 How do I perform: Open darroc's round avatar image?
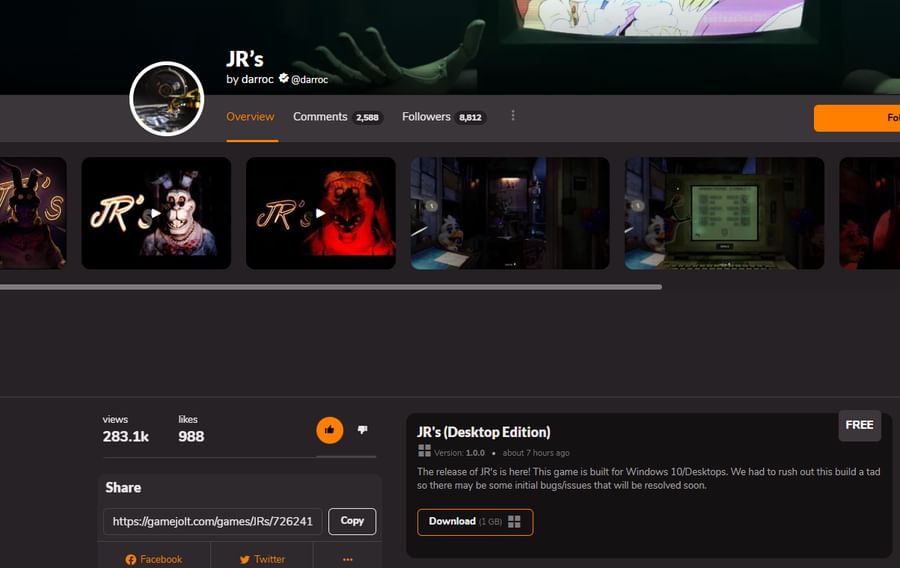[166, 99]
